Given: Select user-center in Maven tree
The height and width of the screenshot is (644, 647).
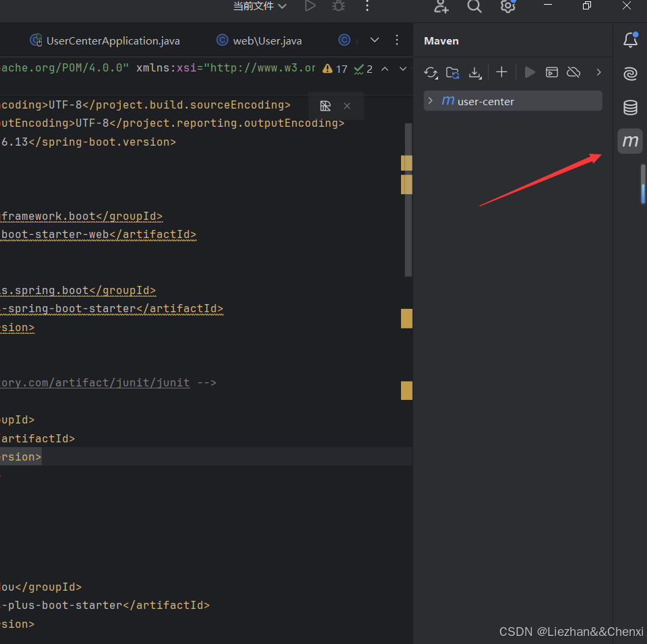Looking at the screenshot, I should (512, 100).
